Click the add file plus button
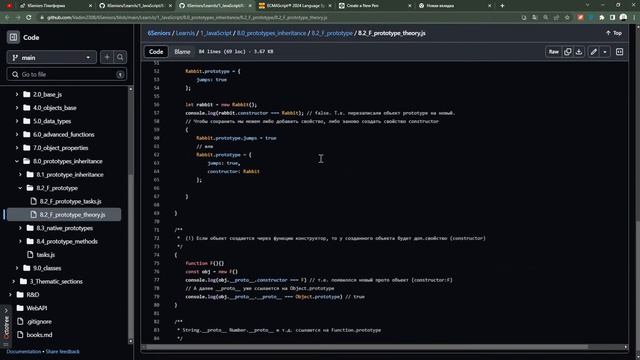 (x=107, y=58)
